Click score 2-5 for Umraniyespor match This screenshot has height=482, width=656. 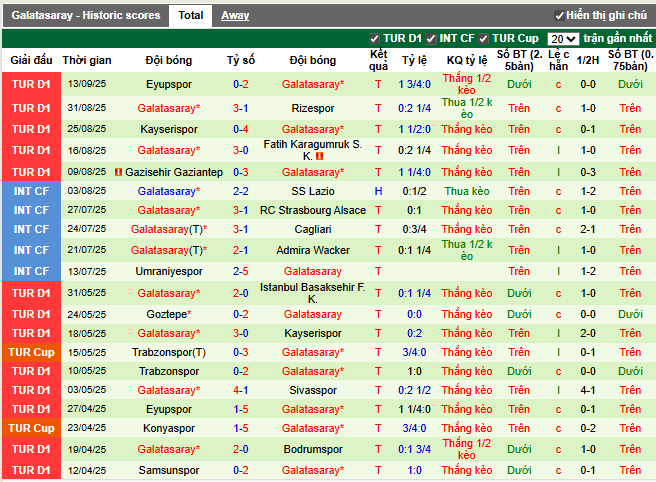[x=241, y=272]
